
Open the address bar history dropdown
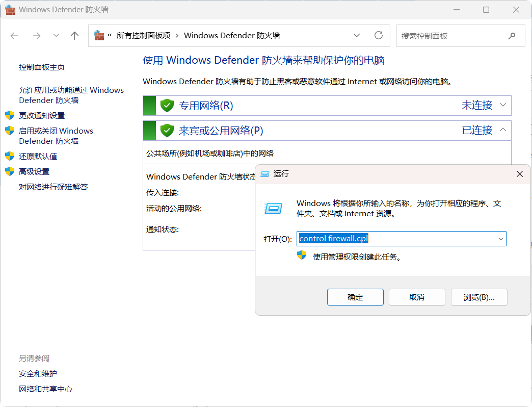[357, 35]
